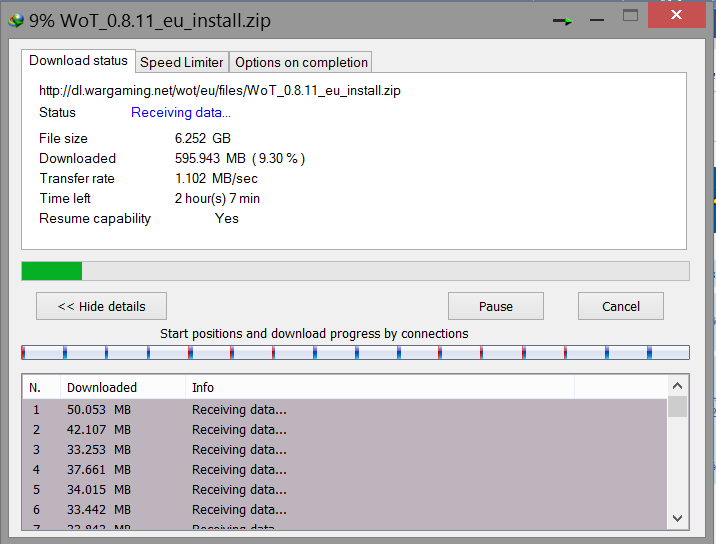This screenshot has width=716, height=544.
Task: Click the list scrollbar down arrow
Action: (x=677, y=518)
